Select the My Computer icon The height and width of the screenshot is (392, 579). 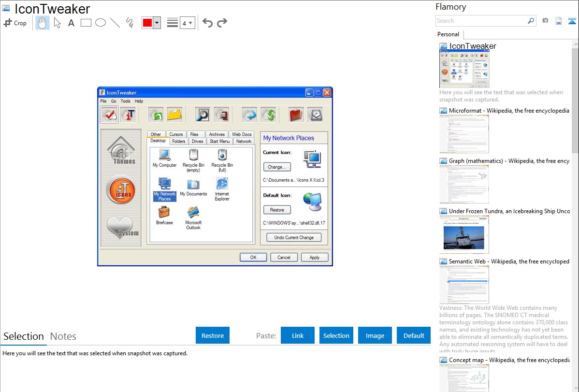coord(164,159)
